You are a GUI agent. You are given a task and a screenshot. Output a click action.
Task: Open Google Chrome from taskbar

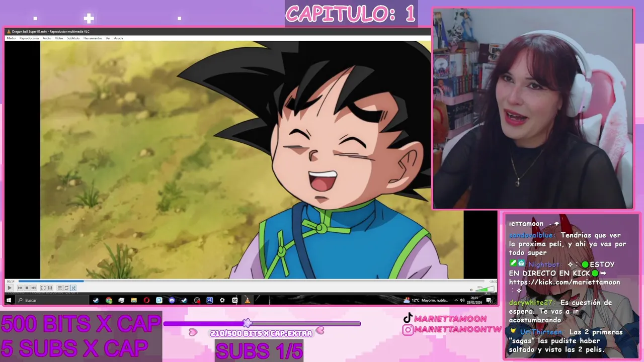tap(109, 300)
